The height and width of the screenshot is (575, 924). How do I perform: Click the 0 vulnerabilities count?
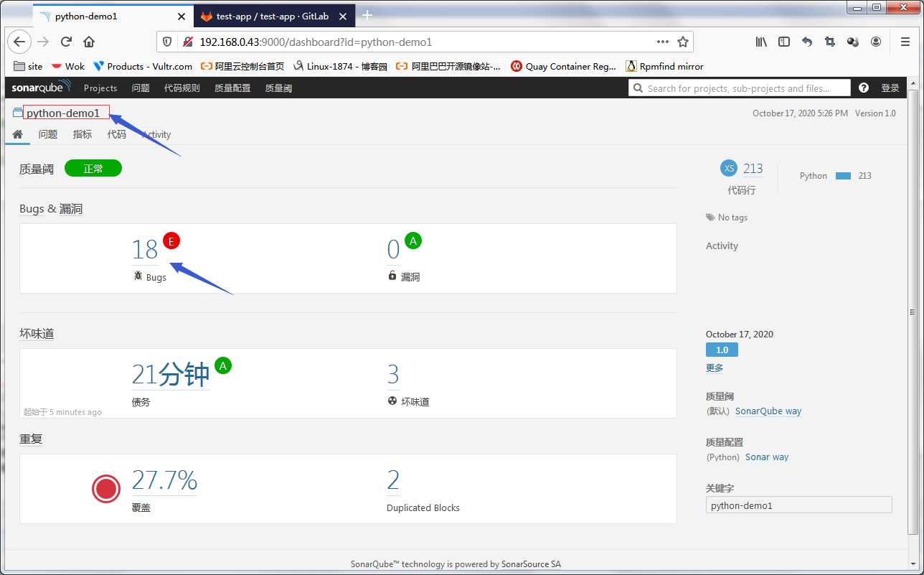393,250
